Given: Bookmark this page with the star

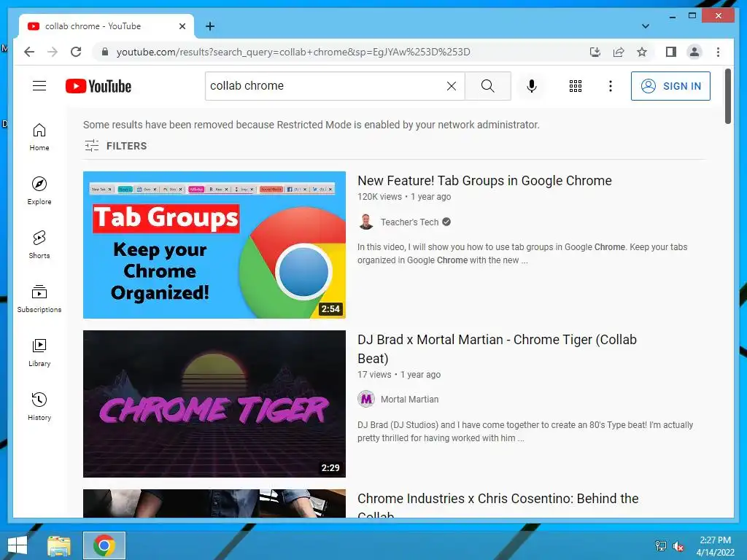Looking at the screenshot, I should pos(642,52).
